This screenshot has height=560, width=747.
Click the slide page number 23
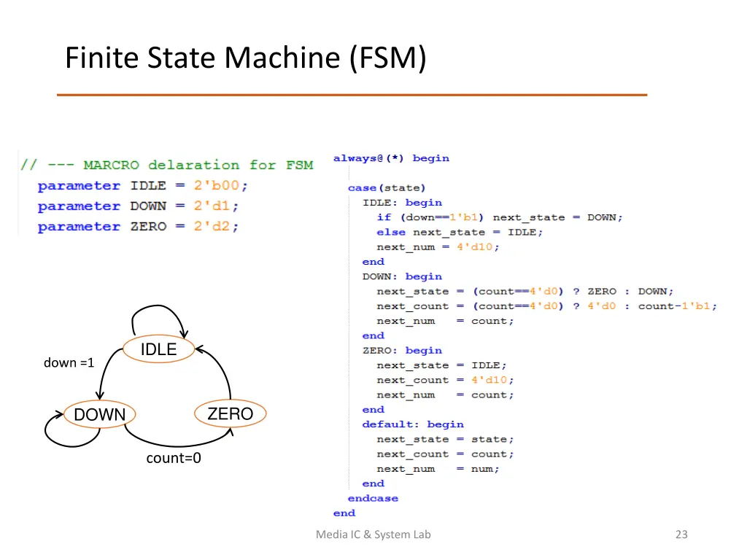tap(681, 534)
